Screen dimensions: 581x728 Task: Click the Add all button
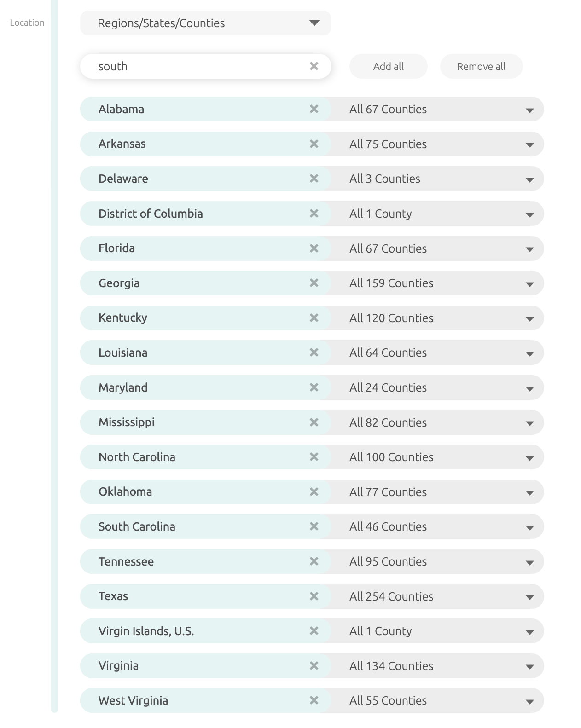click(x=389, y=66)
